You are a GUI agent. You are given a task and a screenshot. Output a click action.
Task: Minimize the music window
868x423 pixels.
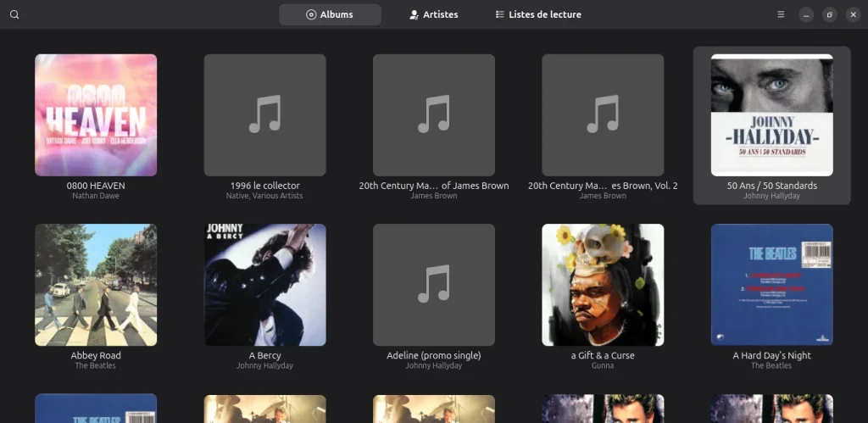(806, 15)
